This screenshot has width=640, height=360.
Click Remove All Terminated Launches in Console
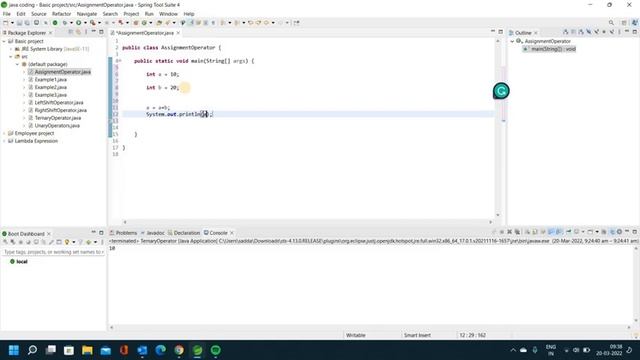pyautogui.click(x=517, y=232)
